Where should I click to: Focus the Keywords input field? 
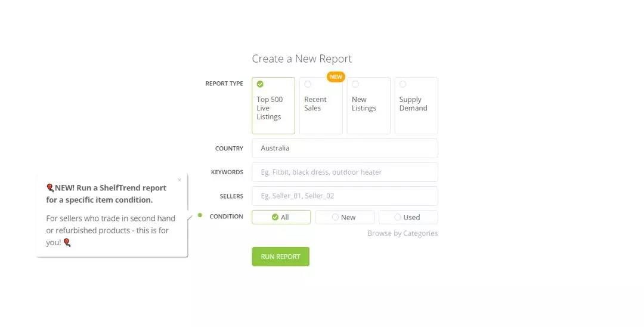point(345,172)
